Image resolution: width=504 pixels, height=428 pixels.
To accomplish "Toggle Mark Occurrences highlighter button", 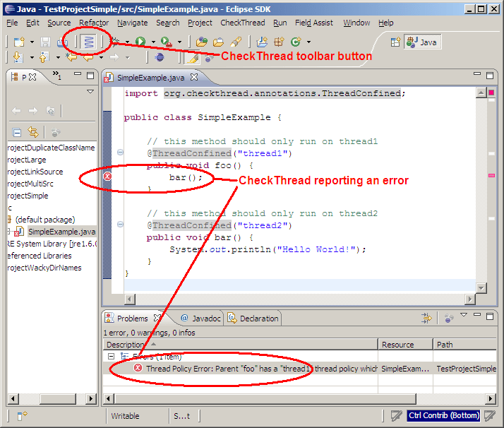I will [193, 58].
